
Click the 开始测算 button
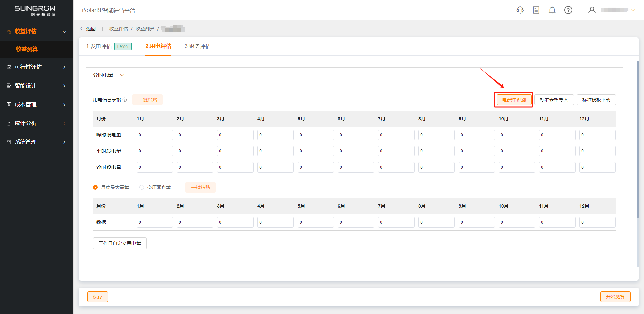pyautogui.click(x=615, y=297)
